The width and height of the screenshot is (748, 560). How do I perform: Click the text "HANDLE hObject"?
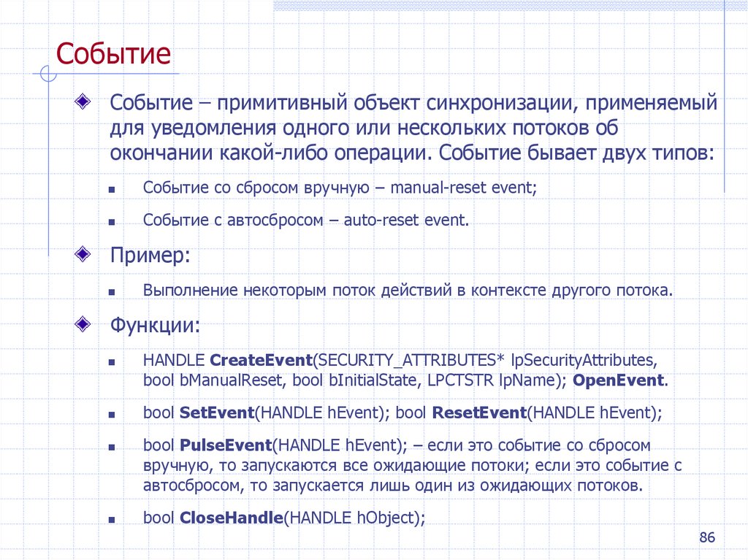tap(351, 518)
